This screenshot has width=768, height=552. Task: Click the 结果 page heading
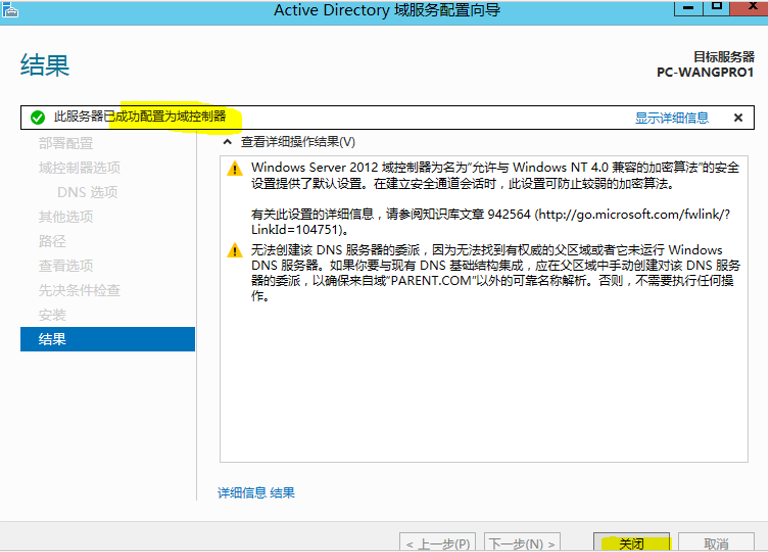tap(45, 65)
